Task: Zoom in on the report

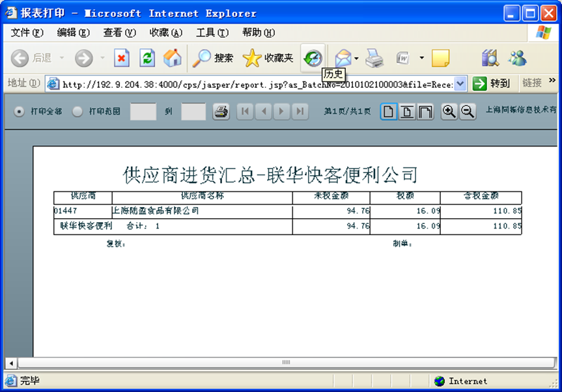Action: coord(449,111)
